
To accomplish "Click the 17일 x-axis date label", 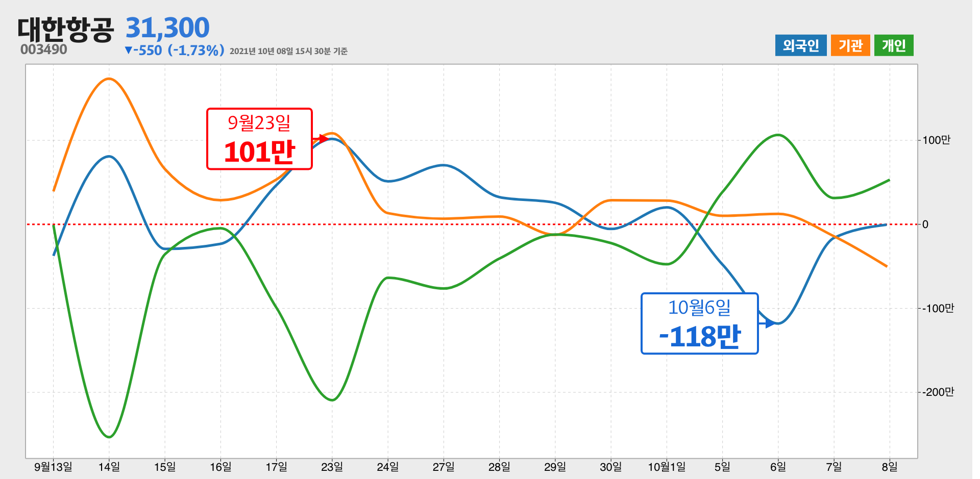I will click(x=276, y=467).
